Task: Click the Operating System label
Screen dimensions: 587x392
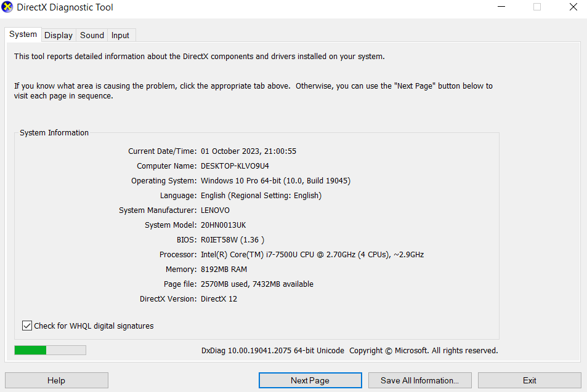Action: pos(164,181)
